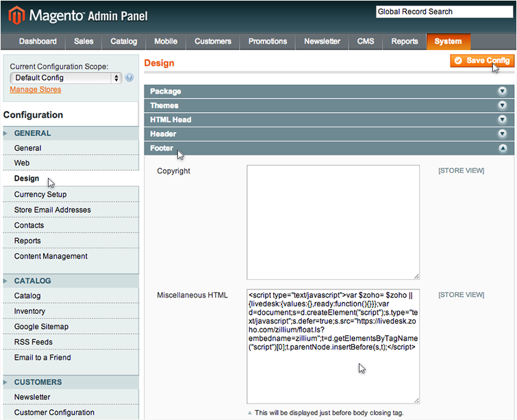The image size is (517, 420).
Task: Open the System menu tab
Action: click(448, 42)
